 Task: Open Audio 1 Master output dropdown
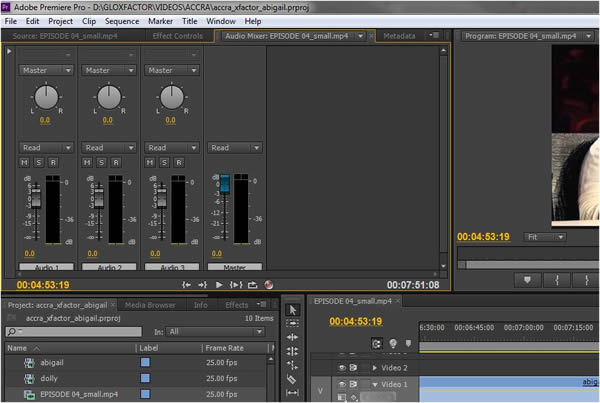[46, 70]
